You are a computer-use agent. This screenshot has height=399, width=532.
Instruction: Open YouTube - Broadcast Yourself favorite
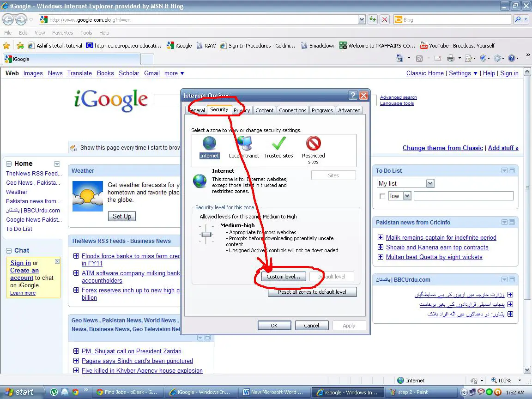pos(457,45)
